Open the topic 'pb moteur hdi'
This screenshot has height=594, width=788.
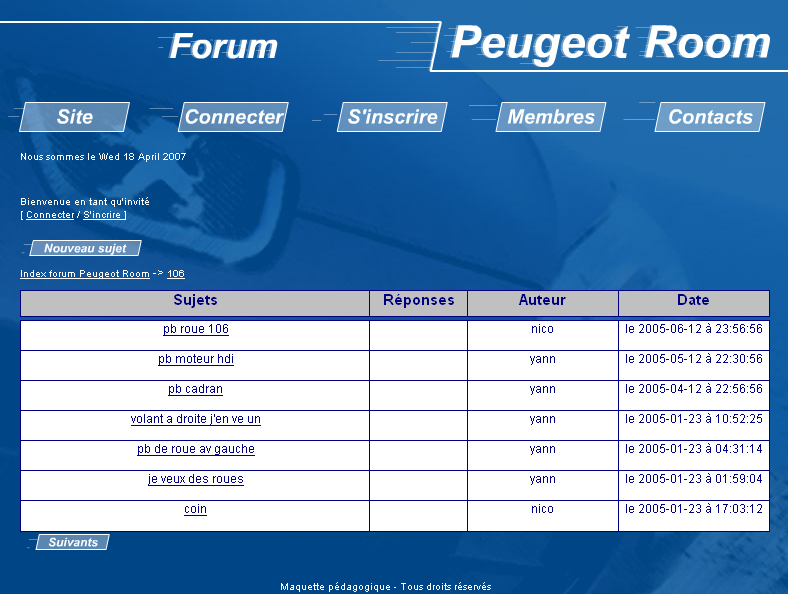point(195,359)
